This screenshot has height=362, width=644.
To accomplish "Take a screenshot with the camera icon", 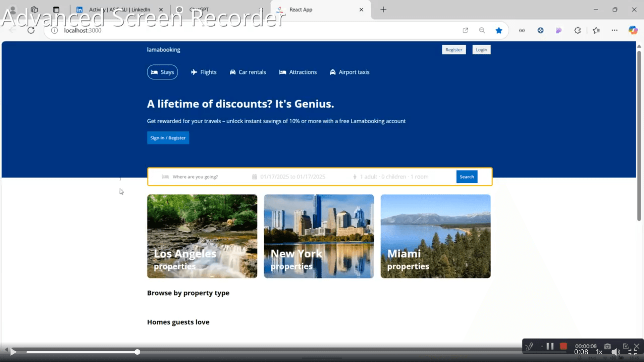I will point(607,346).
